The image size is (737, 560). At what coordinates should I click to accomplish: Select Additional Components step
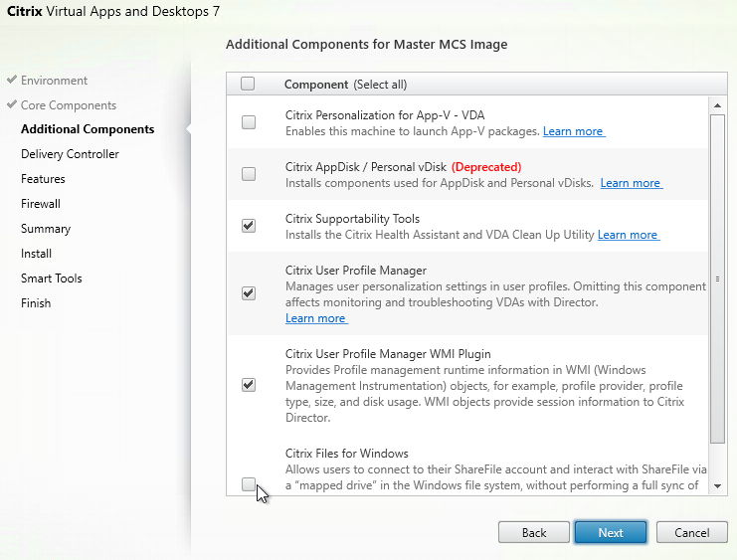pos(88,129)
